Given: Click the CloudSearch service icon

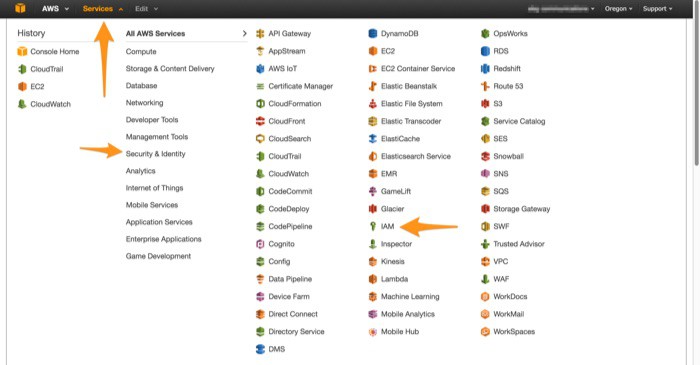Looking at the screenshot, I should 260,139.
